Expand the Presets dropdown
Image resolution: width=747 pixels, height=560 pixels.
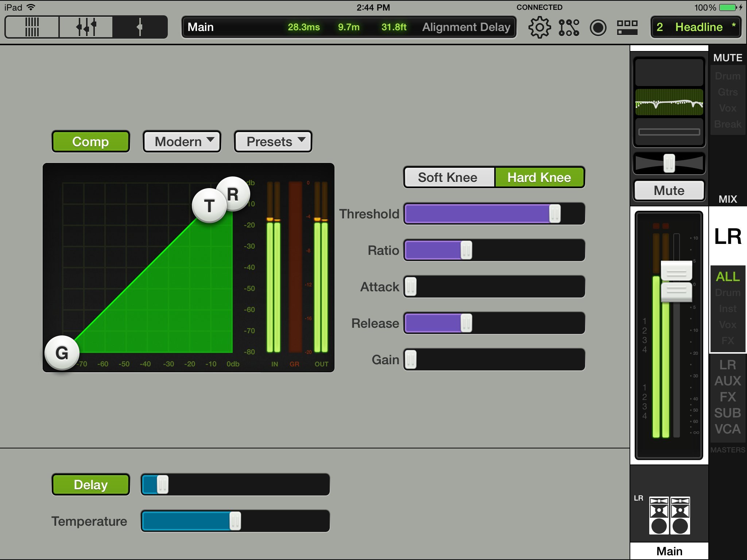(x=273, y=141)
